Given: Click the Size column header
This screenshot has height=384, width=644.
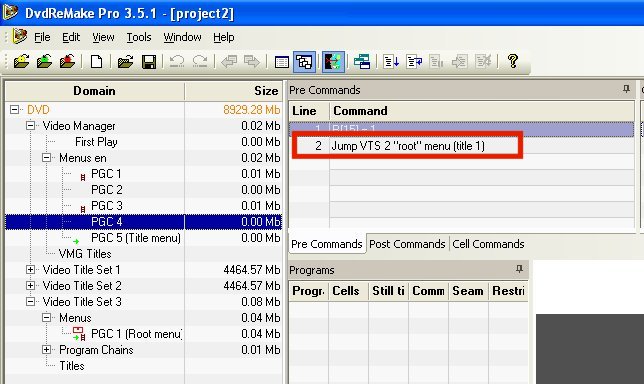Looking at the screenshot, I should tap(234, 91).
